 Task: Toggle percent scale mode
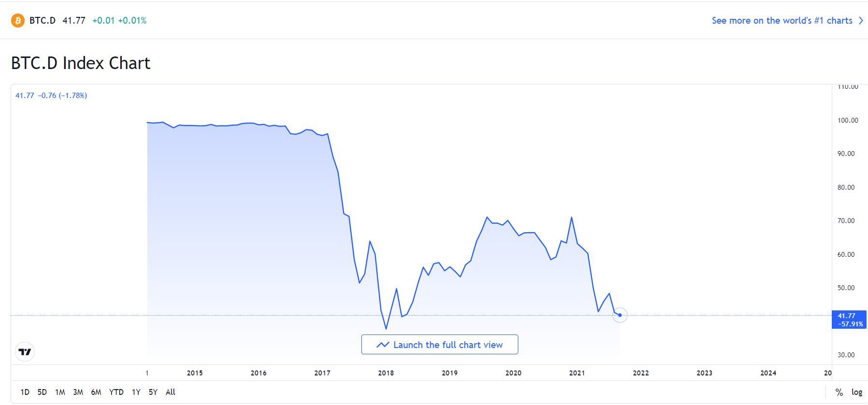pyautogui.click(x=839, y=392)
